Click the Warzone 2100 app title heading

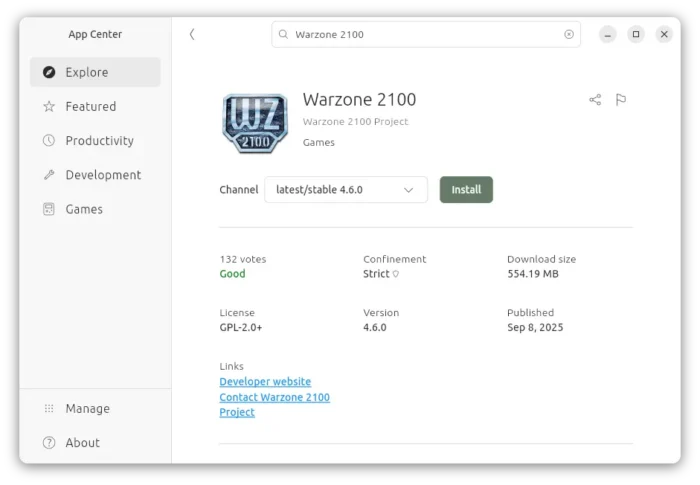pyautogui.click(x=359, y=100)
